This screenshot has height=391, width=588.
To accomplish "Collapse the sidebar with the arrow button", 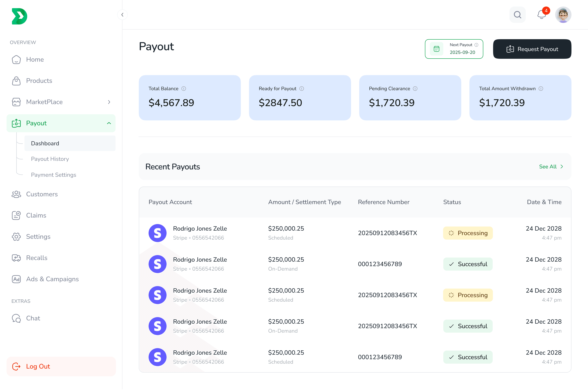I will click(122, 15).
